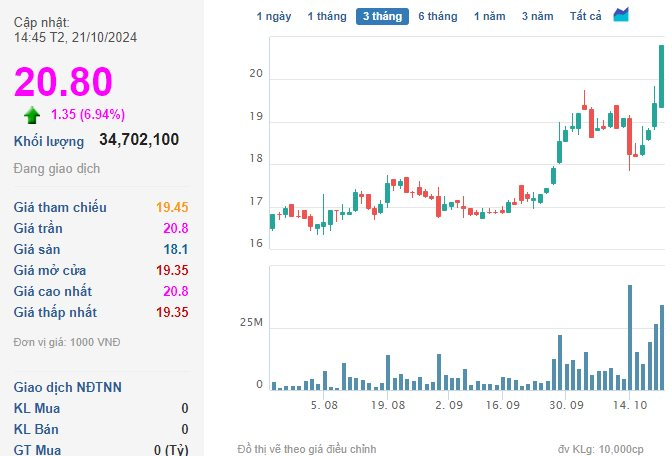Click the 14. 10 date axis label
Screen dimensions: 672x456
click(630, 405)
